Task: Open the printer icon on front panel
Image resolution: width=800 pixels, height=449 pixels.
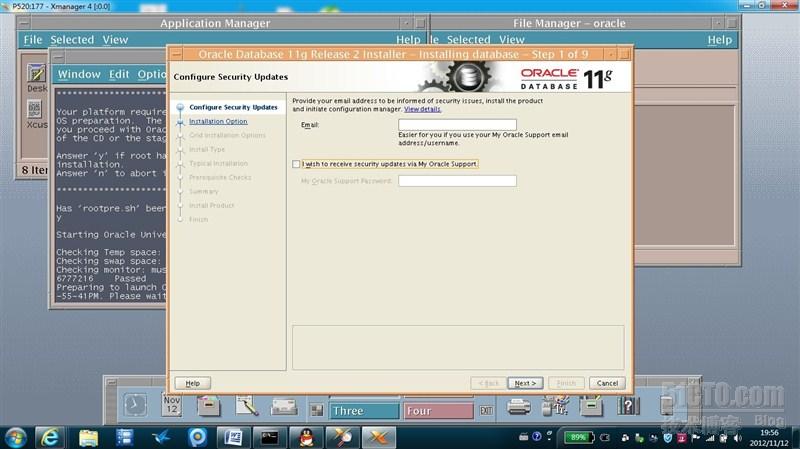Action: (518, 407)
